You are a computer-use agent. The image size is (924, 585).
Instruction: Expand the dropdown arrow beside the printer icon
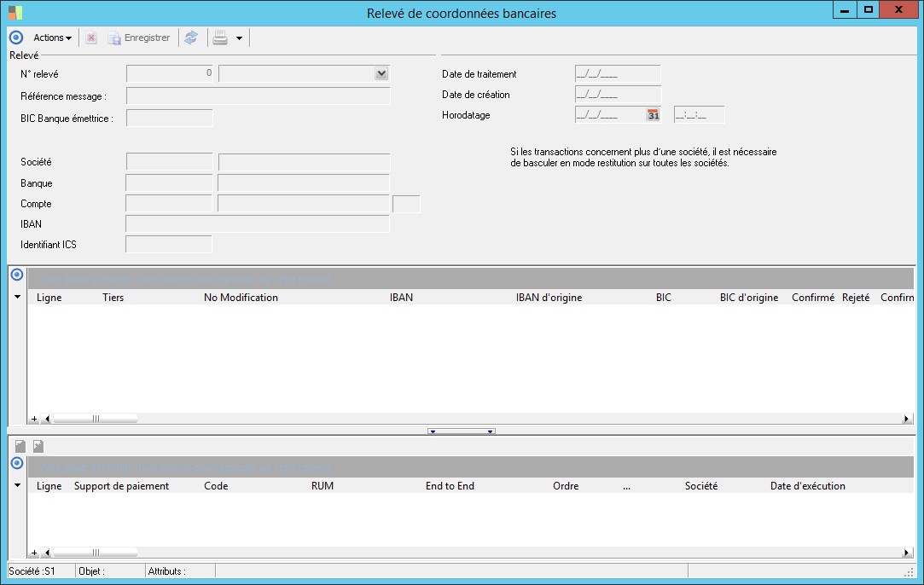pyautogui.click(x=239, y=38)
